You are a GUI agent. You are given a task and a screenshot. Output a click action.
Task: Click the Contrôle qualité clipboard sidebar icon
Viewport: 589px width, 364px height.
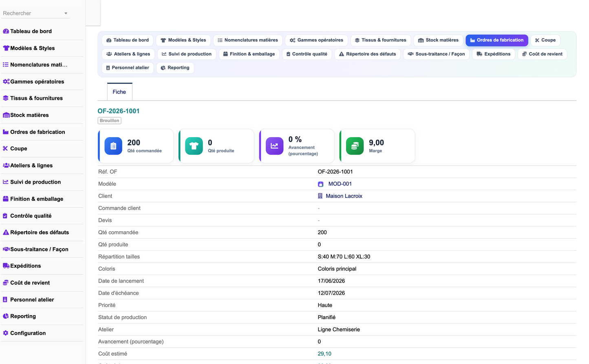[5, 216]
